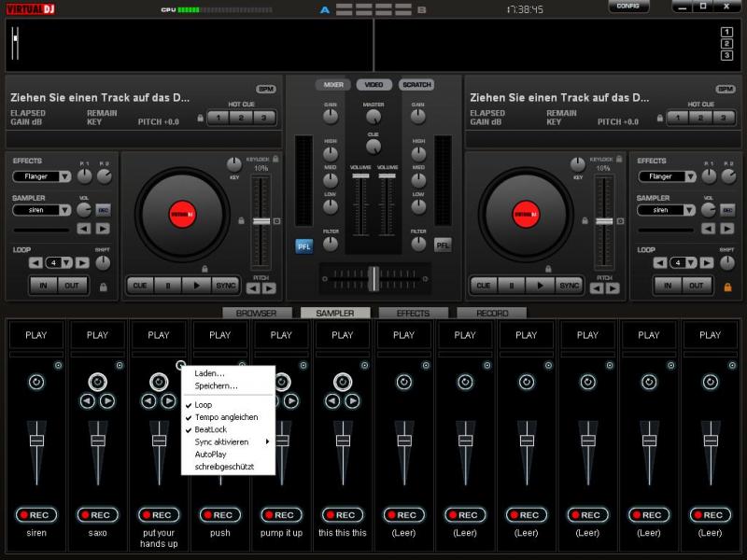This screenshot has width=747, height=560.
Task: Click the options circle icon on siren slot
Action: 58,365
